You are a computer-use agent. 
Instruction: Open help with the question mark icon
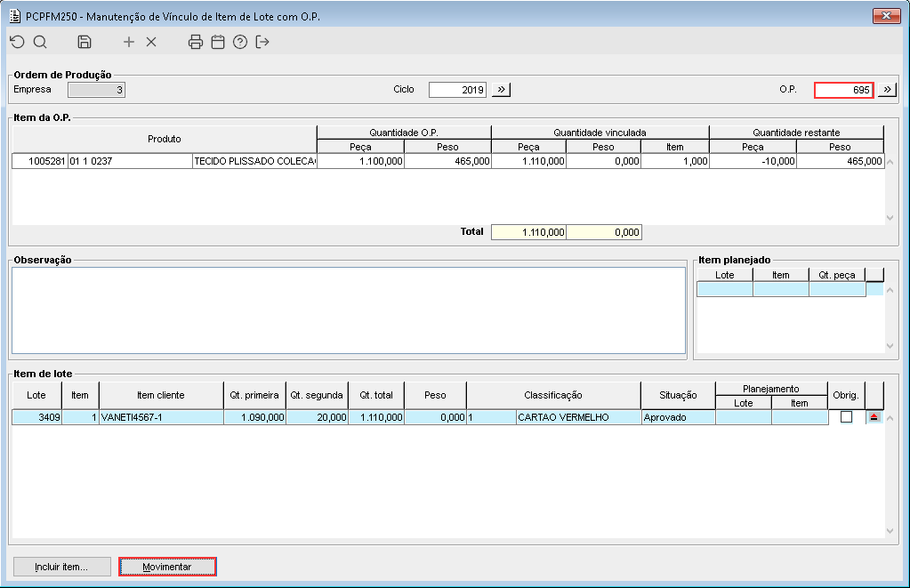(240, 42)
